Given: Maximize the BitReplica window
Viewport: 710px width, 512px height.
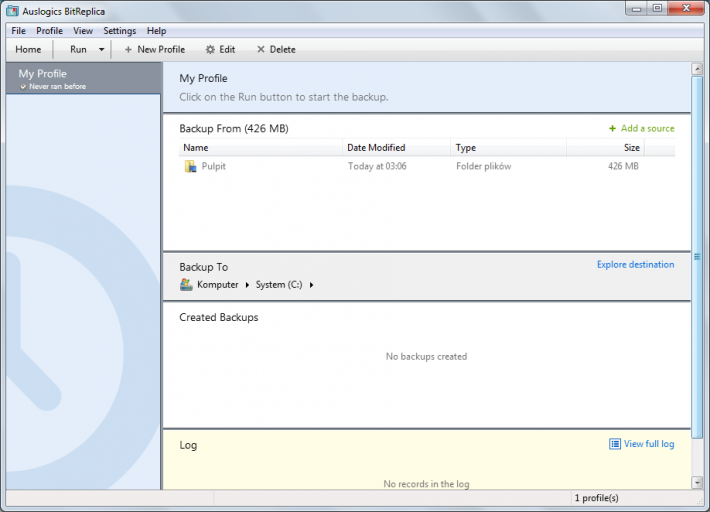Looking at the screenshot, I should (x=657, y=9).
